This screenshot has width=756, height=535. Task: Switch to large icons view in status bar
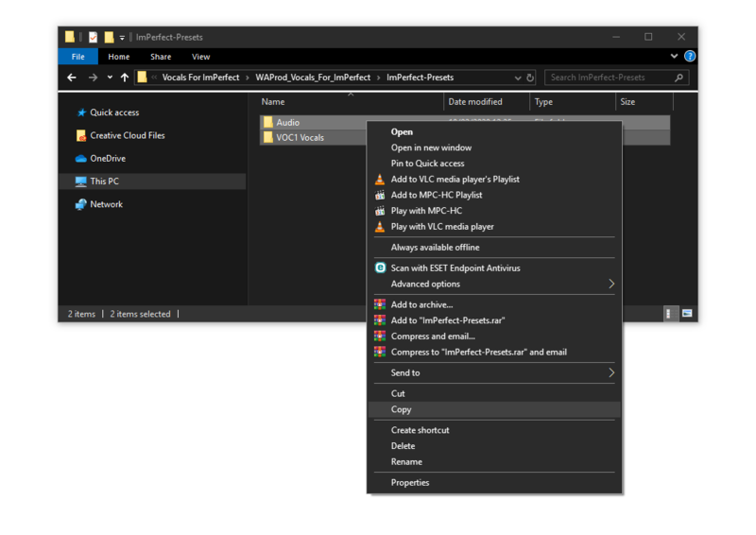coord(687,314)
